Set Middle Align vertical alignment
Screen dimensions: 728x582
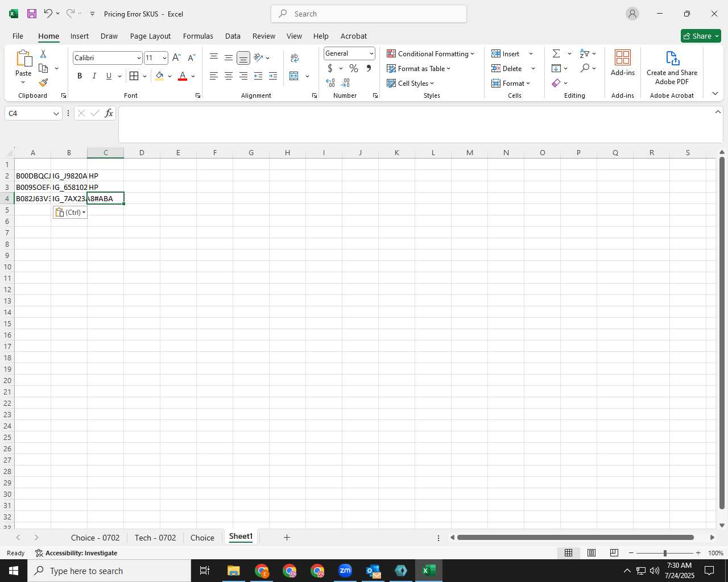tap(229, 57)
